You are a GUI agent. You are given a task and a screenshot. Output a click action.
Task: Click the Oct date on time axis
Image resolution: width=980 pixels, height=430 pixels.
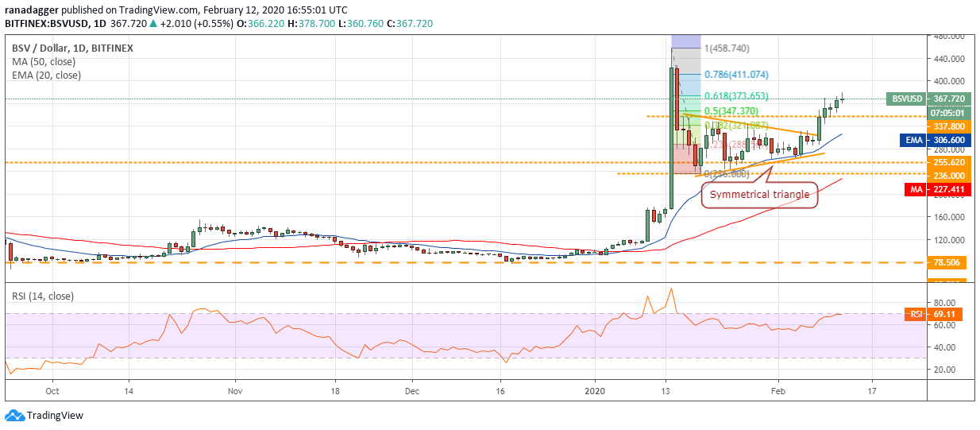point(52,391)
